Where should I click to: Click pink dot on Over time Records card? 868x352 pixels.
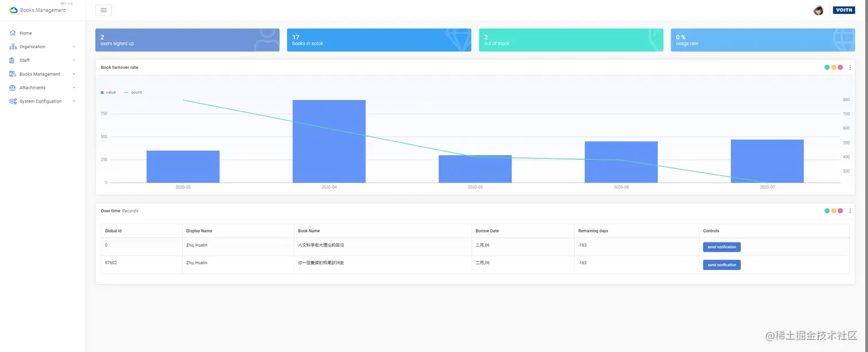point(840,210)
